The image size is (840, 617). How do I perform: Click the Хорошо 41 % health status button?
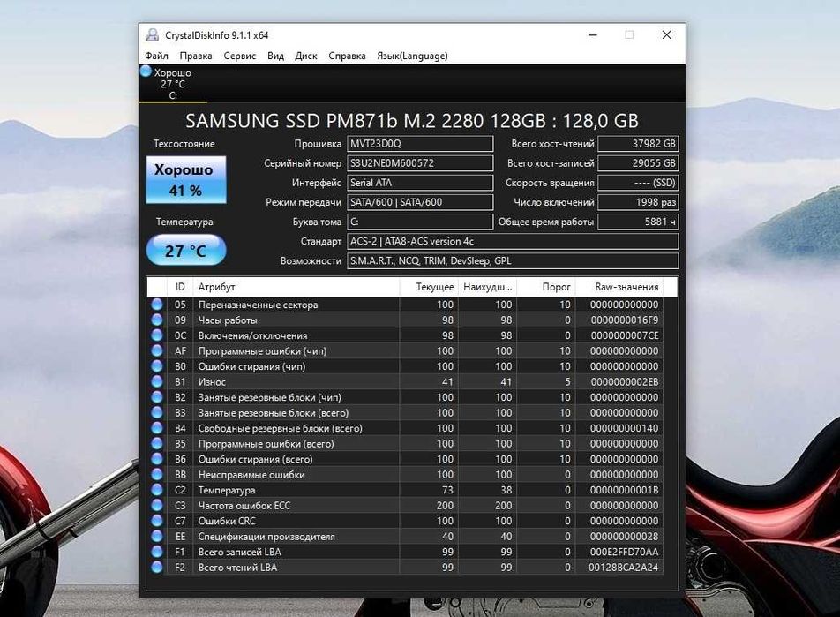pos(186,179)
